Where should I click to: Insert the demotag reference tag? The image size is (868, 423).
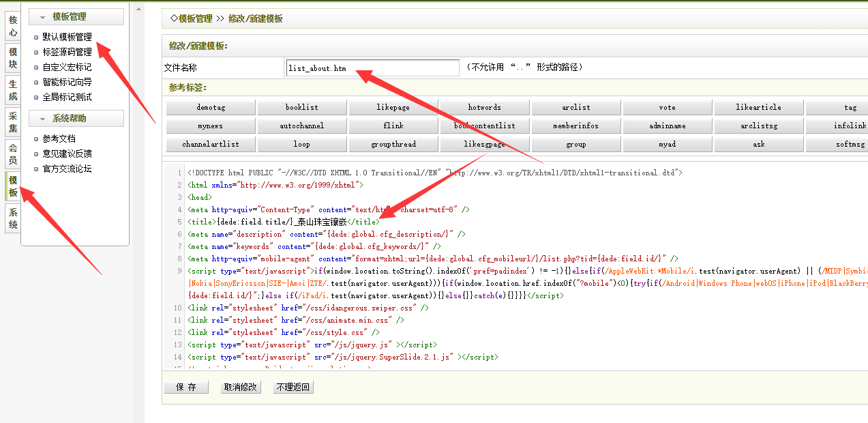coord(211,107)
